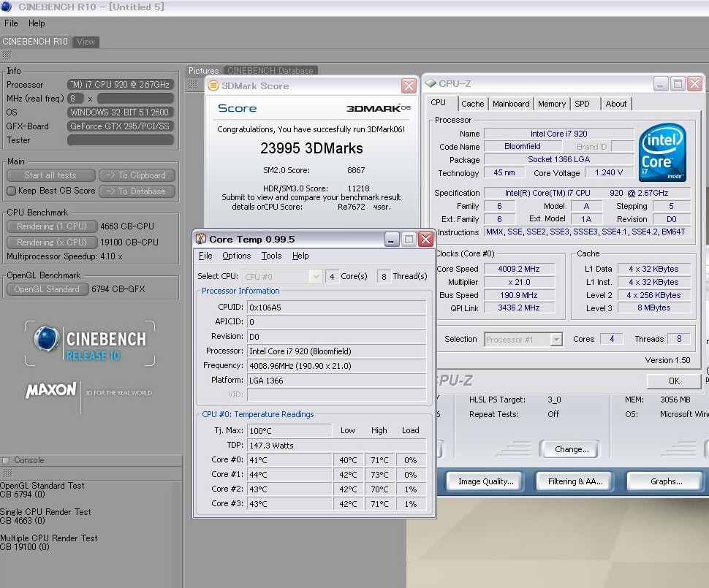Click the Intel Core i7 logo
Screen dimensions: 709x588
coord(662,153)
